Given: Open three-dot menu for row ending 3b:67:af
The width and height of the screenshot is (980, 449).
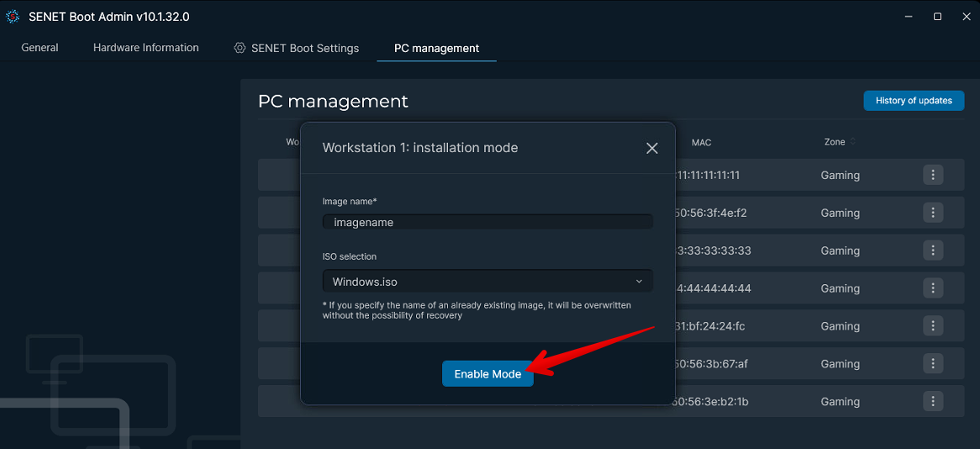Looking at the screenshot, I should pyautogui.click(x=932, y=364).
